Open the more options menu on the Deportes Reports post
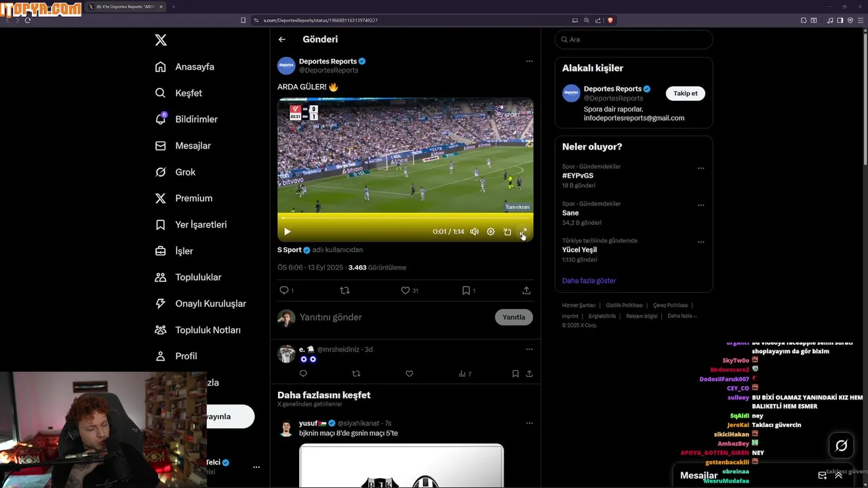 [x=530, y=61]
